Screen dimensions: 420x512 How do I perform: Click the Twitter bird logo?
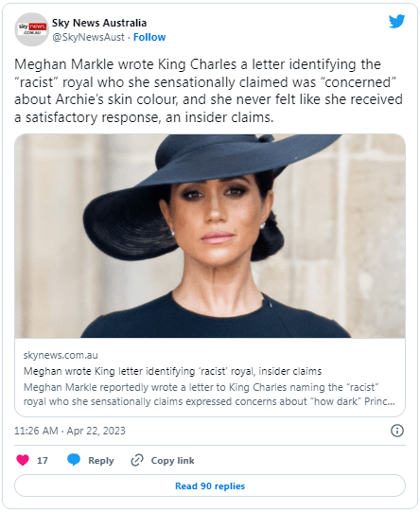[396, 21]
